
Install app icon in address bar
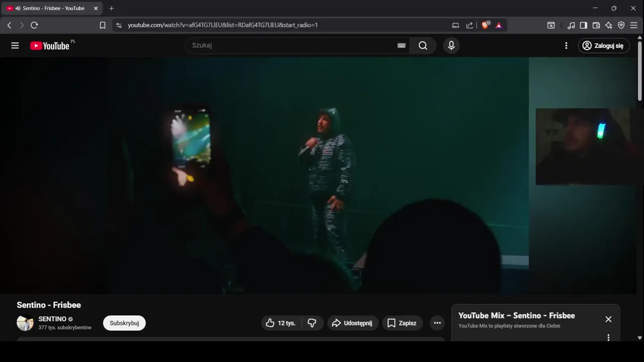(455, 25)
